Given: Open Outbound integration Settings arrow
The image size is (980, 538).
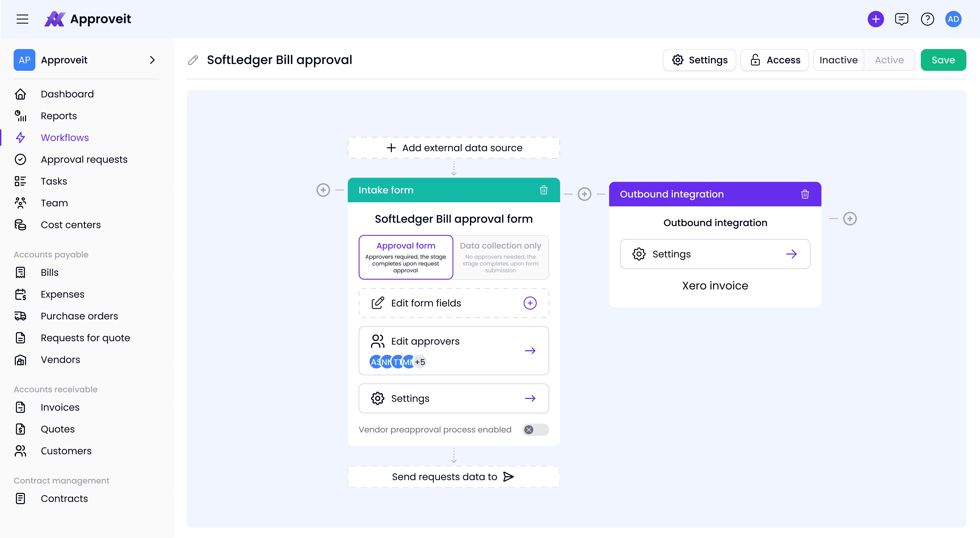Looking at the screenshot, I should 791,254.
